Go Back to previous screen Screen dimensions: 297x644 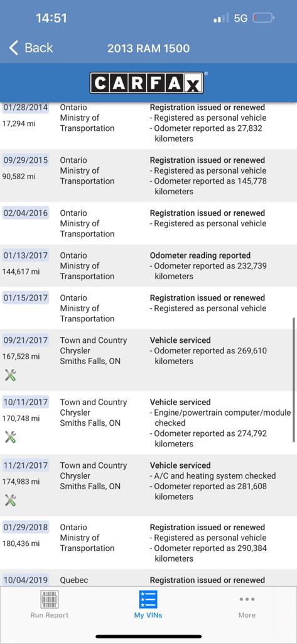point(31,48)
